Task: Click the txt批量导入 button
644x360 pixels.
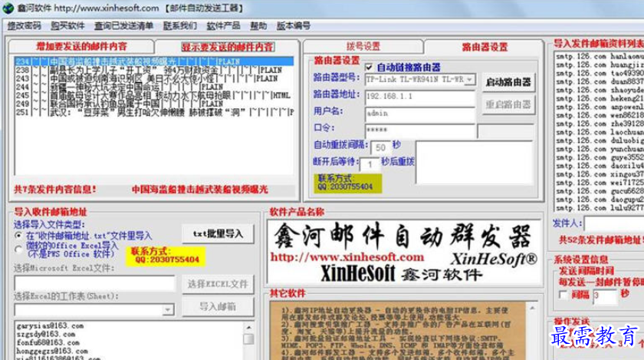Action: tap(218, 233)
